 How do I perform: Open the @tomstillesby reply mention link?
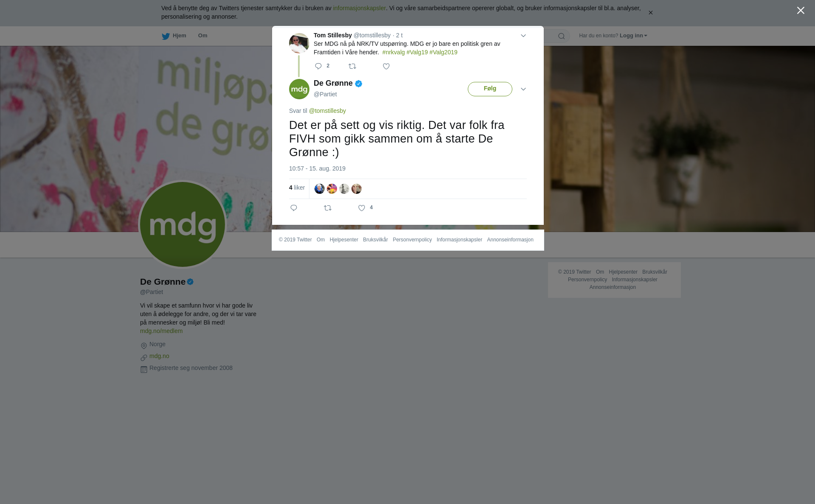(327, 111)
